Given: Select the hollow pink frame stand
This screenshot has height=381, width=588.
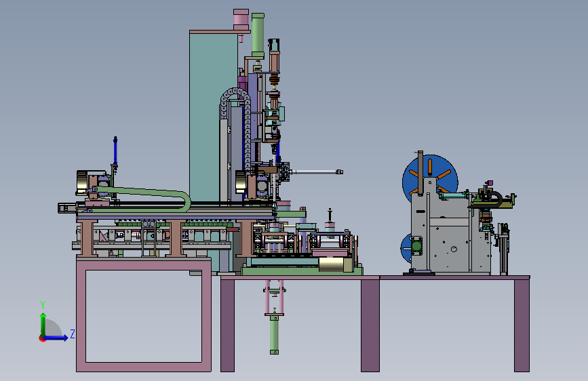Looking at the screenshot, I should click(x=144, y=315).
